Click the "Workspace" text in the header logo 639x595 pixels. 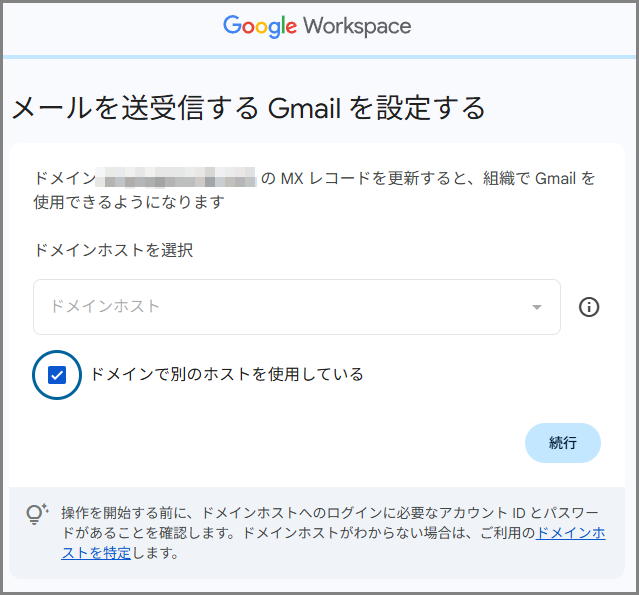pos(356,26)
